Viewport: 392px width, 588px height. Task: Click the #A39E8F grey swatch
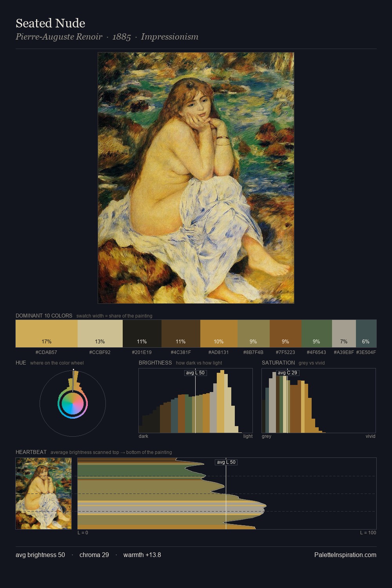344,334
